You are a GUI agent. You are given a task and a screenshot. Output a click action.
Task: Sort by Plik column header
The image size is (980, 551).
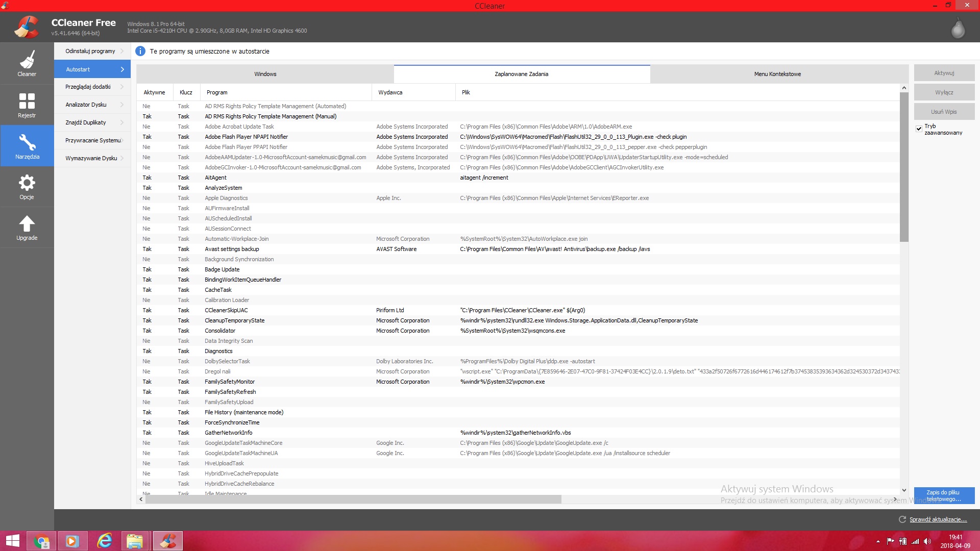click(x=677, y=92)
